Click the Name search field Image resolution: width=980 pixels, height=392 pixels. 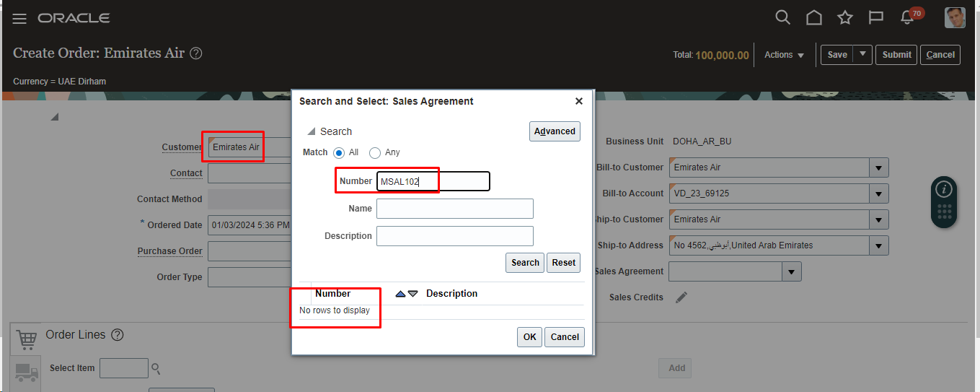coord(455,209)
